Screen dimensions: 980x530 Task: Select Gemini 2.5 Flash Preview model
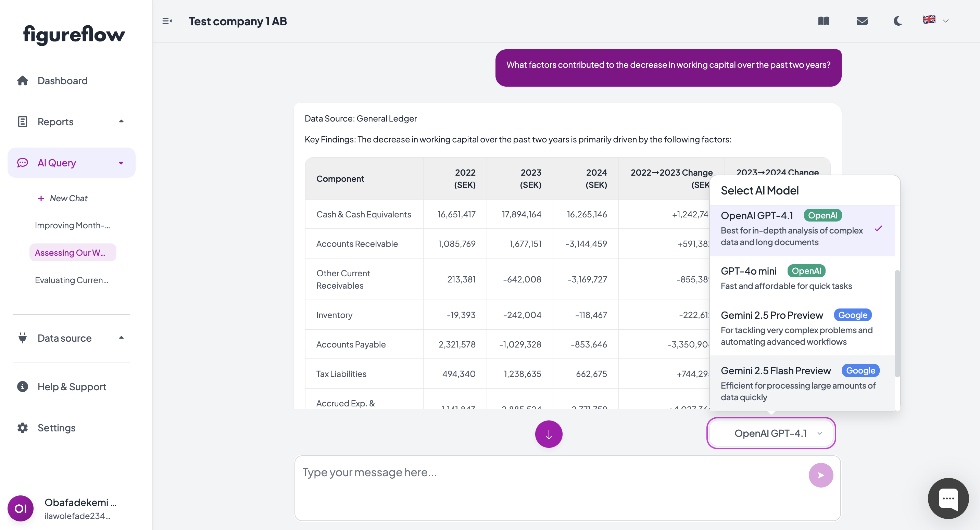(802, 383)
